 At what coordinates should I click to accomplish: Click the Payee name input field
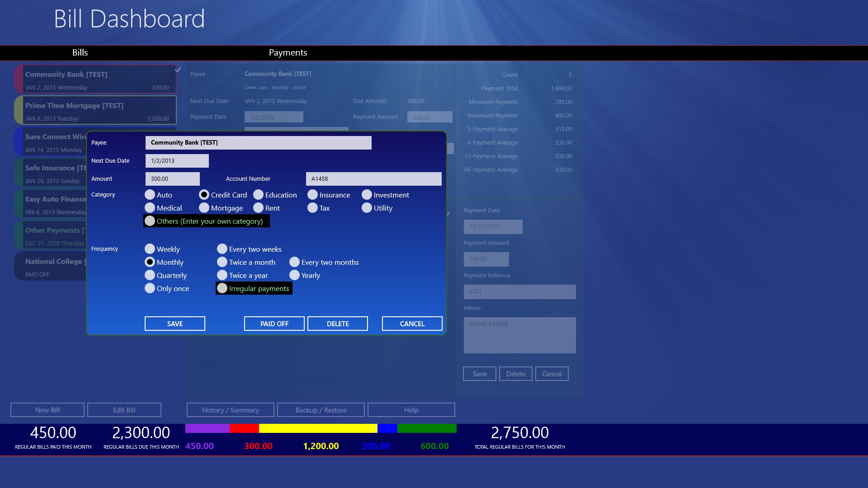point(258,143)
